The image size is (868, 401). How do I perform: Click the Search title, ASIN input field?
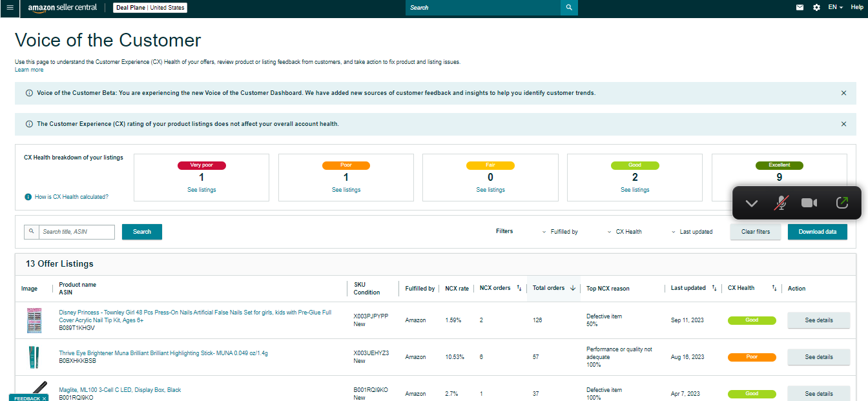(77, 232)
